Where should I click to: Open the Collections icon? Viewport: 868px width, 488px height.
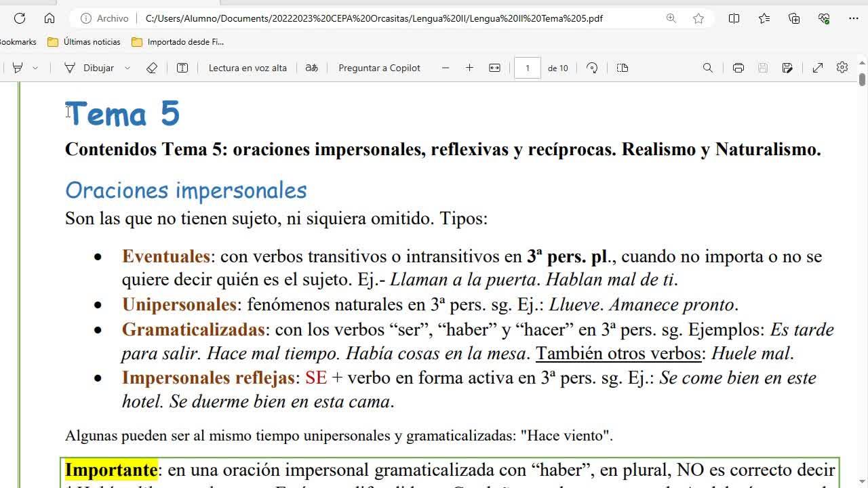coord(794,18)
